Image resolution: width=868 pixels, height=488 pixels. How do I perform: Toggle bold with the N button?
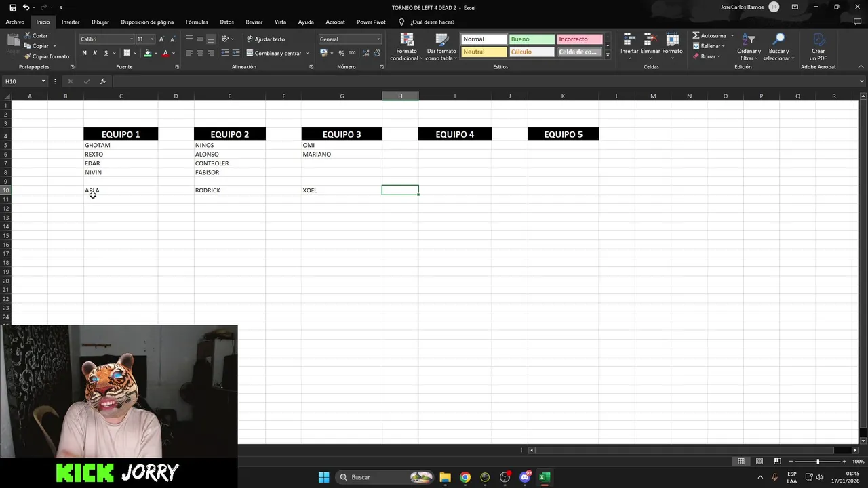84,53
